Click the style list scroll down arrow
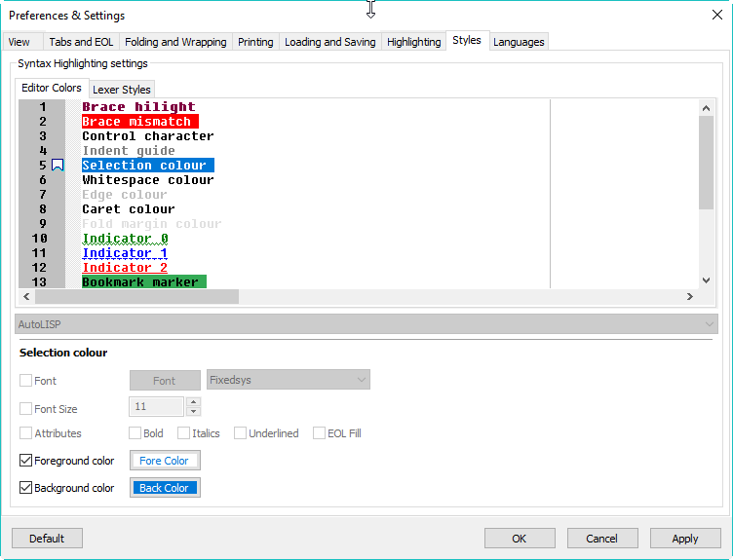Screen dimensions: 733x560 tap(706, 280)
